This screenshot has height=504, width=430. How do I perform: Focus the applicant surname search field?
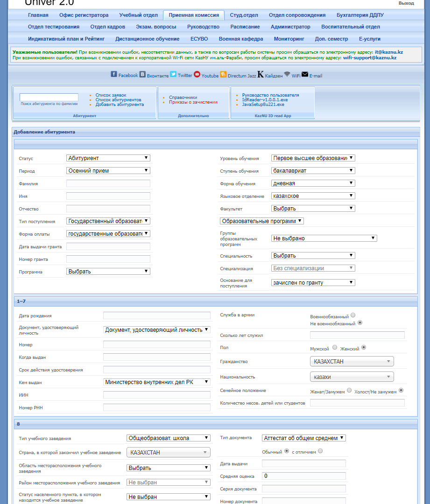coord(49,97)
